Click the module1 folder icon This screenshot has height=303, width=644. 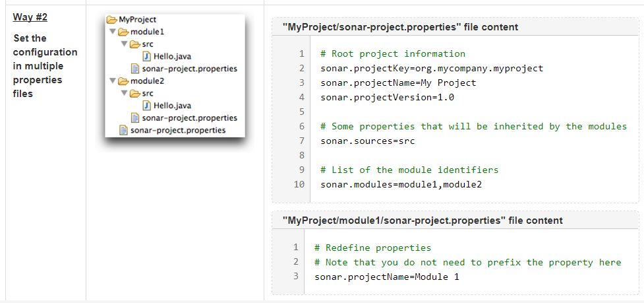click(x=124, y=32)
